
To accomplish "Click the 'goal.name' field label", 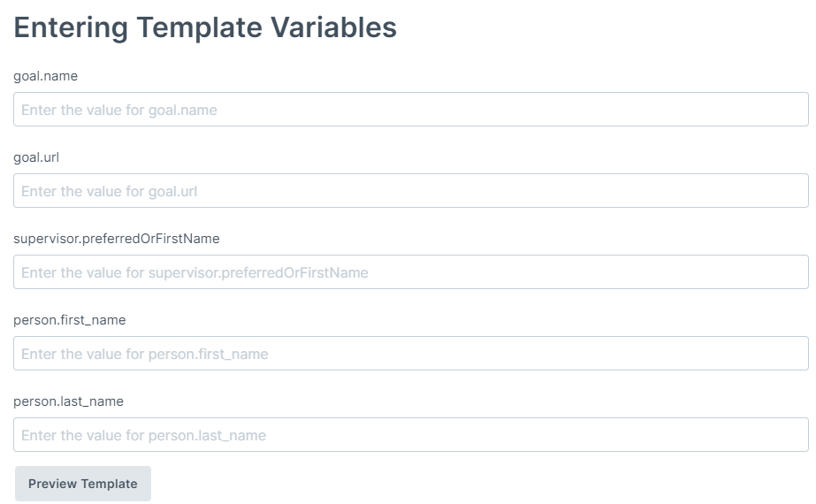I will (45, 76).
